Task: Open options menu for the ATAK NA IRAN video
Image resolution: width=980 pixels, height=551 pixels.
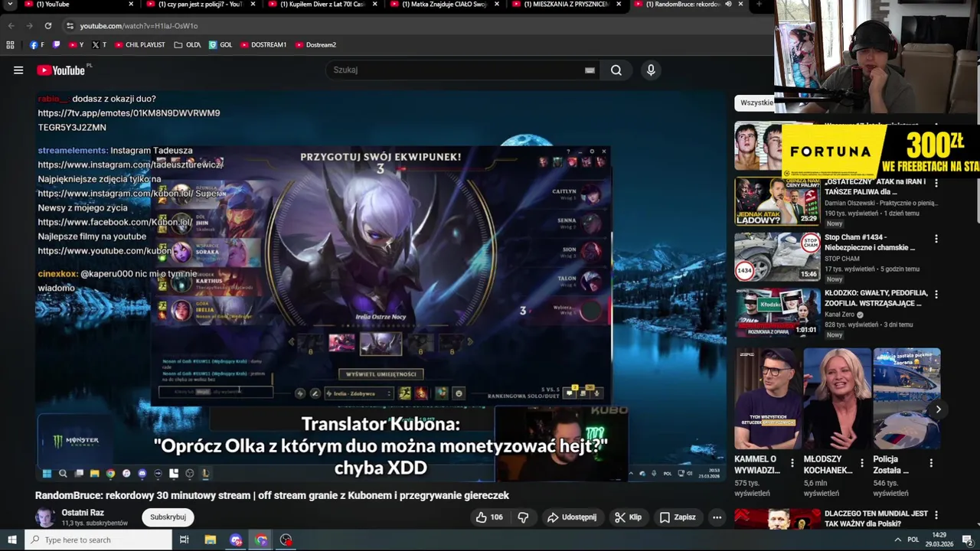Action: click(936, 184)
